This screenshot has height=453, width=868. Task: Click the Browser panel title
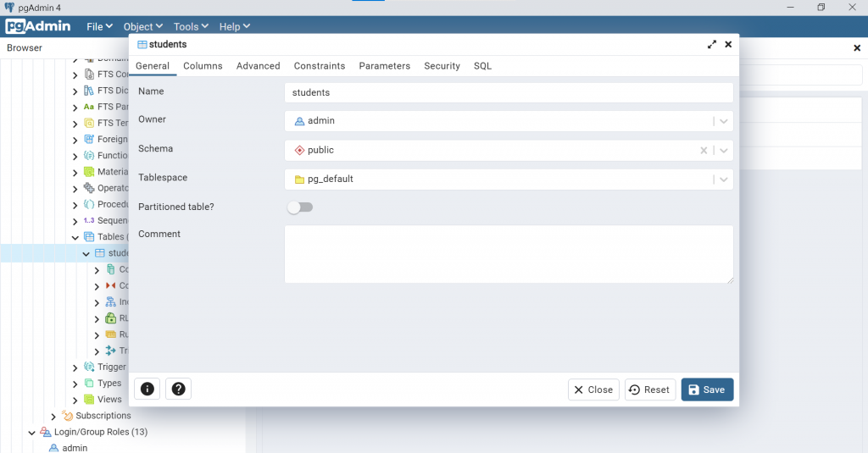point(25,47)
